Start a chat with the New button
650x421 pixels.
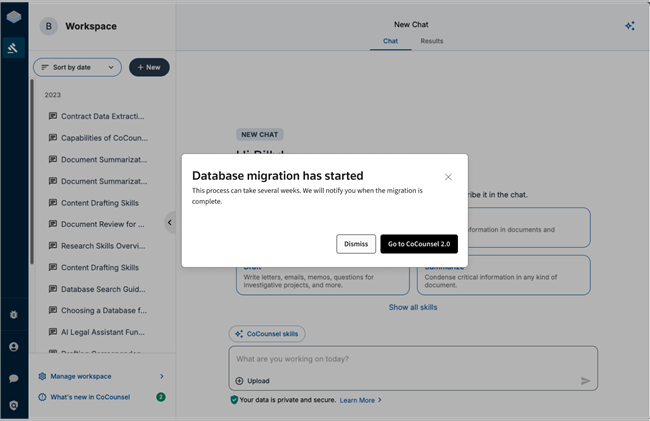[x=149, y=67]
